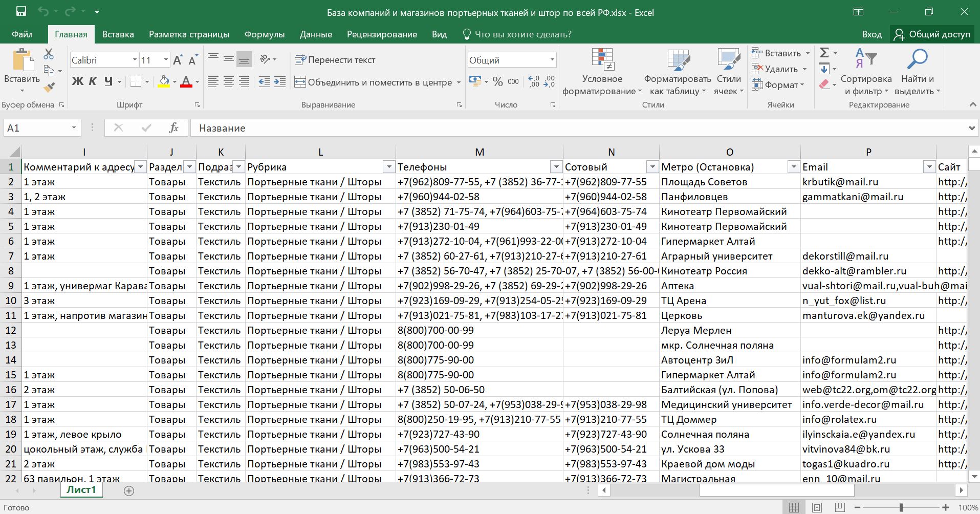Toggle Bold formatting (Ж)

pos(77,81)
